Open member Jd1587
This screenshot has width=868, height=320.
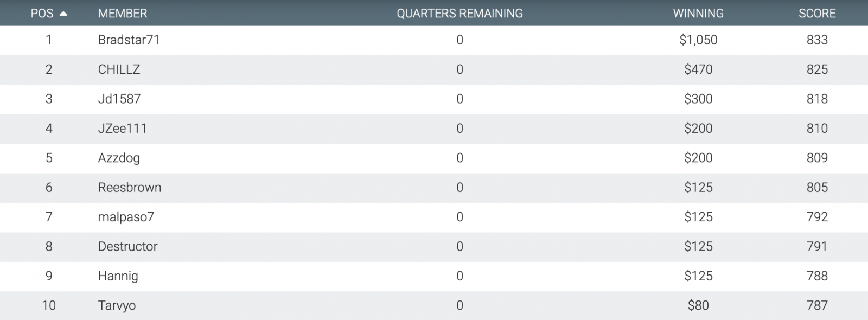pyautogui.click(x=119, y=99)
